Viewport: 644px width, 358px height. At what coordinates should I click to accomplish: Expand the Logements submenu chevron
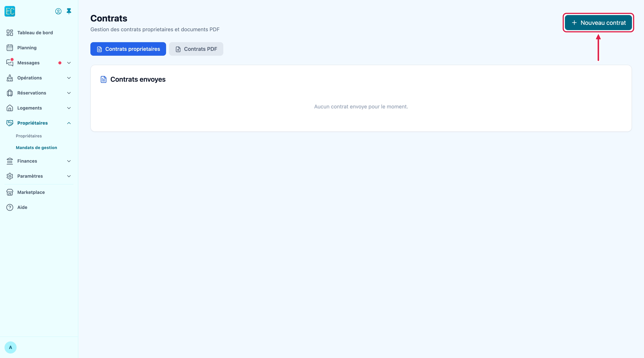pyautogui.click(x=69, y=108)
